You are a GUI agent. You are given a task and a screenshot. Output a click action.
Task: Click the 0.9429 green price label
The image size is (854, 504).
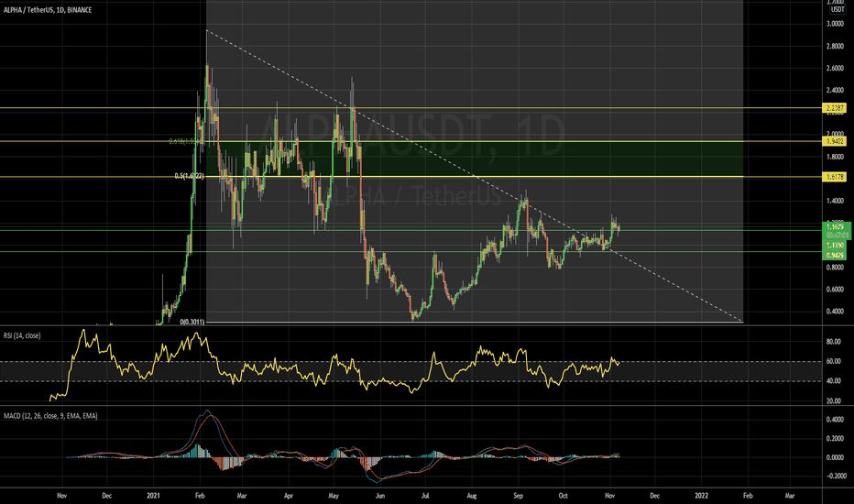pyautogui.click(x=836, y=255)
